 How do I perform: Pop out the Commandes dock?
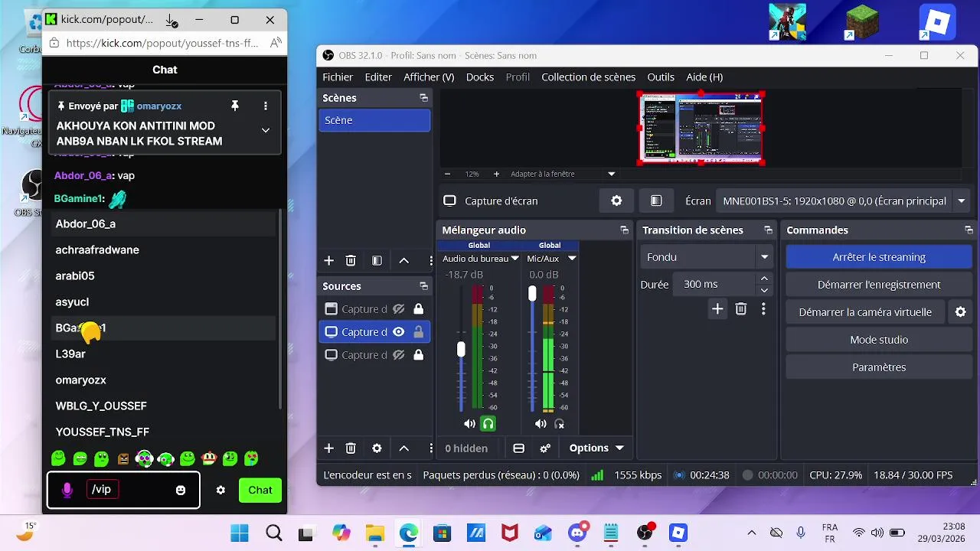click(969, 230)
